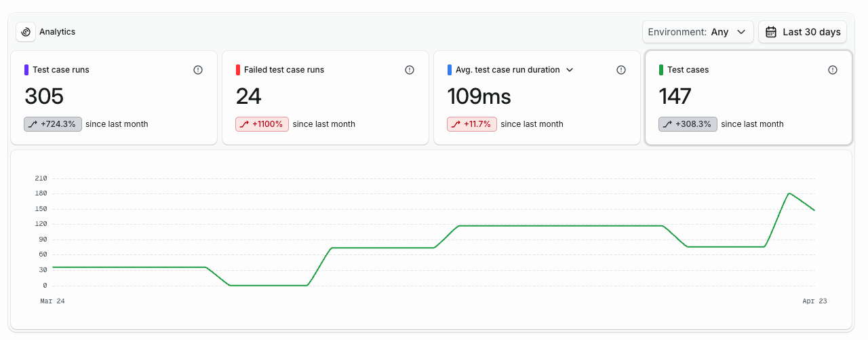The width and height of the screenshot is (868, 340).
Task: Click the 305 value
Action: [44, 96]
